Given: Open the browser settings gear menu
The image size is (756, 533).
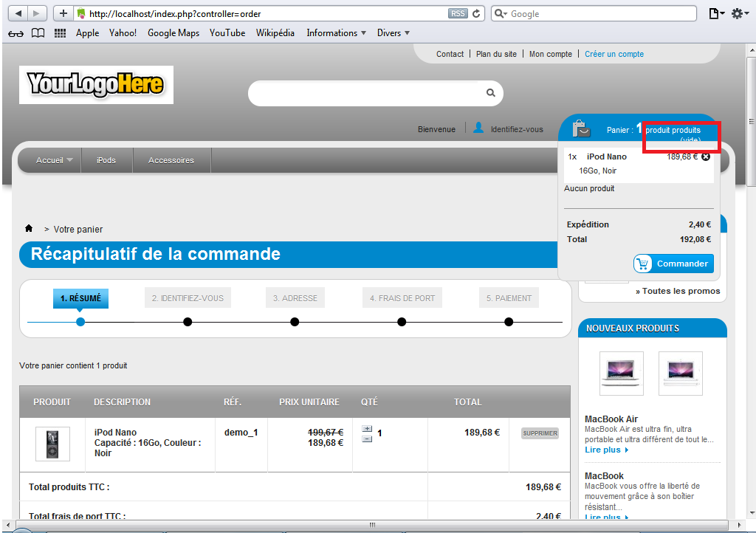Looking at the screenshot, I should [740, 13].
